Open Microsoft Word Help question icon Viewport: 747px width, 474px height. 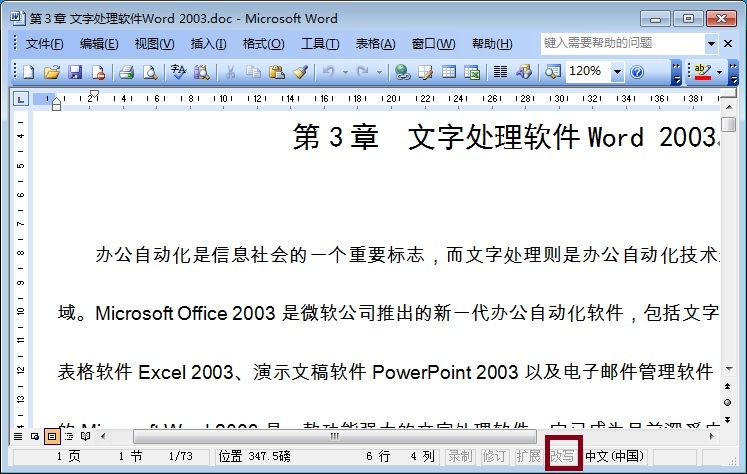tap(637, 72)
